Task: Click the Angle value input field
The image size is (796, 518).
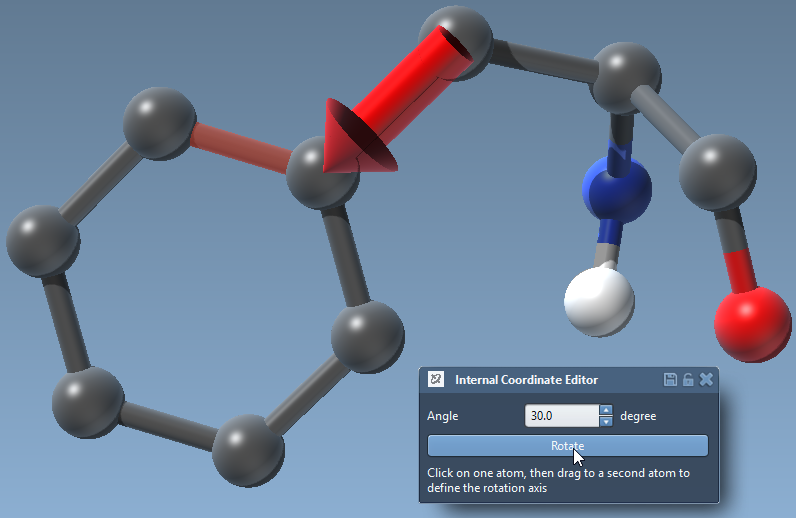Action: tap(560, 415)
